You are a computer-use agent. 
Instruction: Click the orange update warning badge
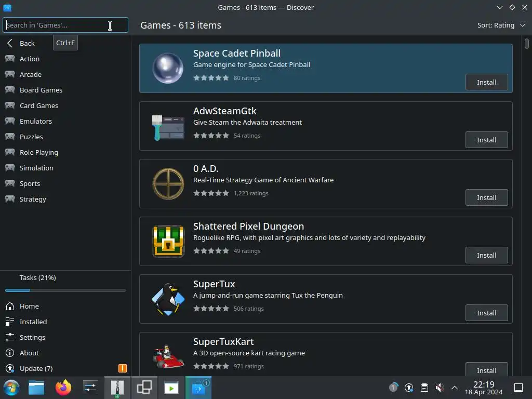click(123, 368)
